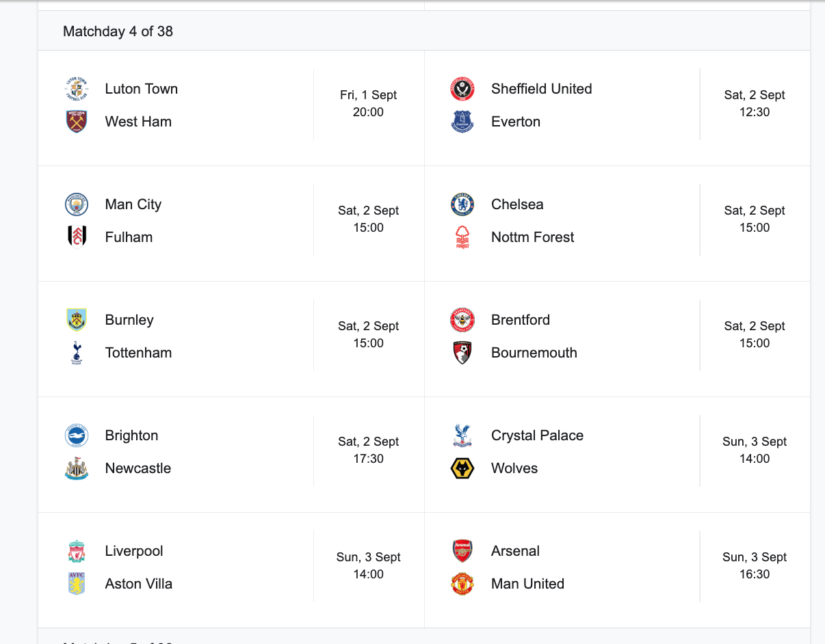Open the Burnley vs Tottenham kickoff time
Image resolution: width=825 pixels, height=644 pixels.
point(368,335)
